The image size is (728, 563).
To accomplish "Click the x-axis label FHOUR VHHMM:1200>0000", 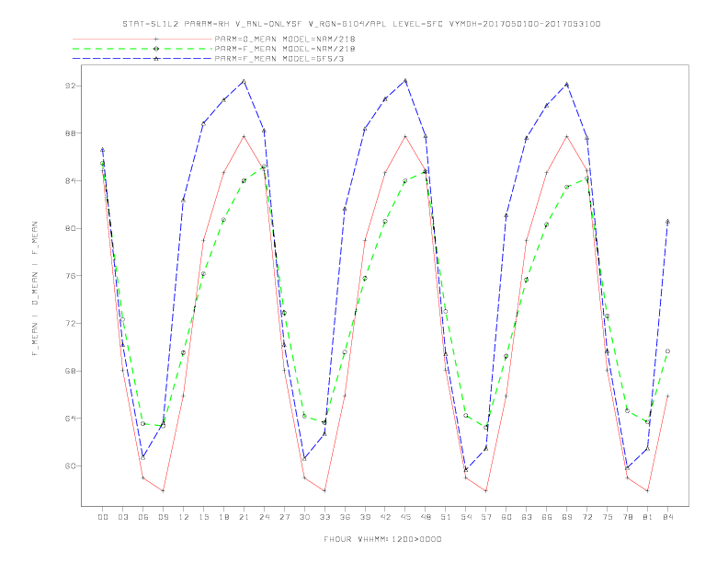I will point(382,539).
